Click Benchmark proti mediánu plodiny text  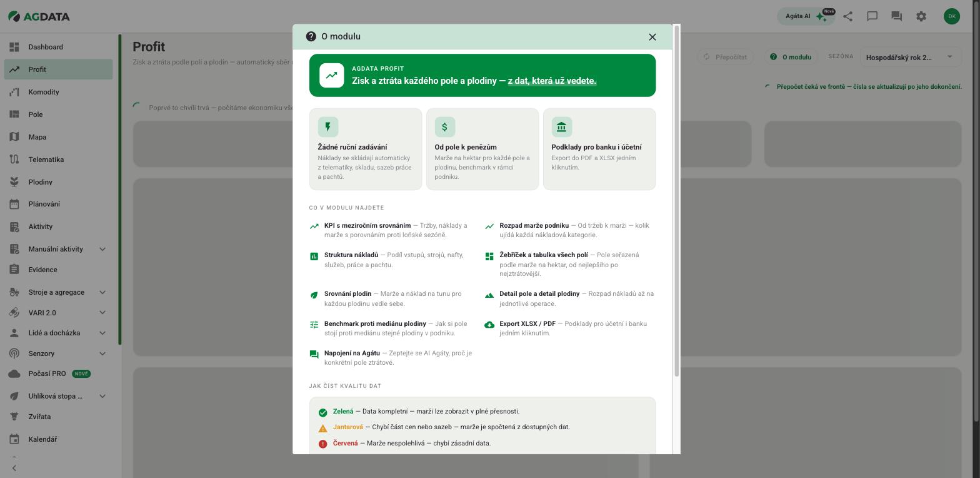point(375,323)
